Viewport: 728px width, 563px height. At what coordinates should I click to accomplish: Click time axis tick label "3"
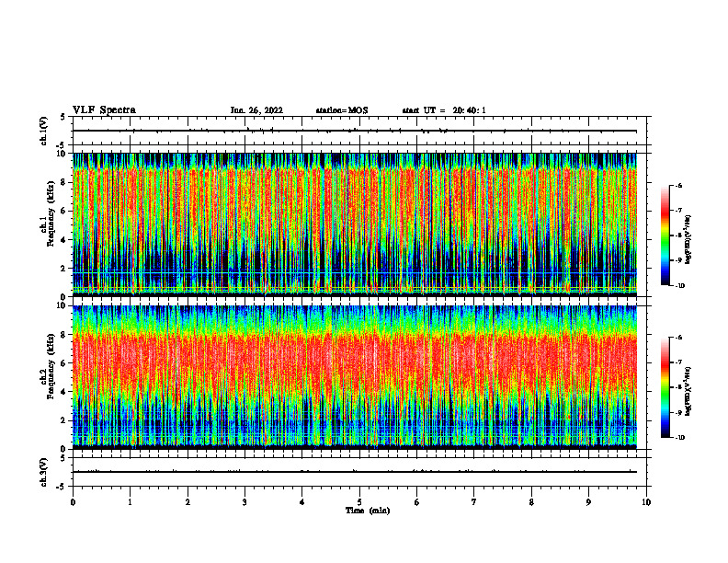(245, 502)
